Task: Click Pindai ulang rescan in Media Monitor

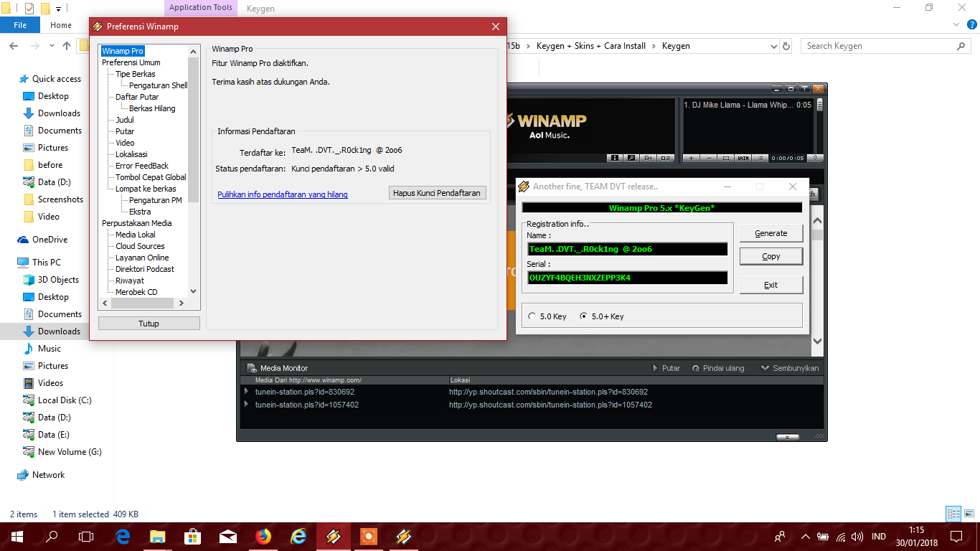Action: coord(718,368)
